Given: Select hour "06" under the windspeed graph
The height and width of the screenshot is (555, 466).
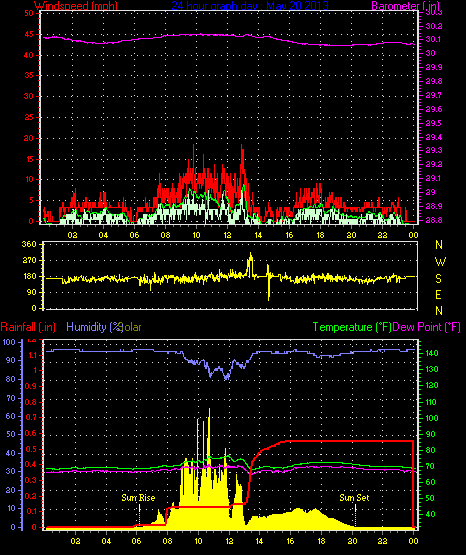Looking at the screenshot, I should pos(134,235).
